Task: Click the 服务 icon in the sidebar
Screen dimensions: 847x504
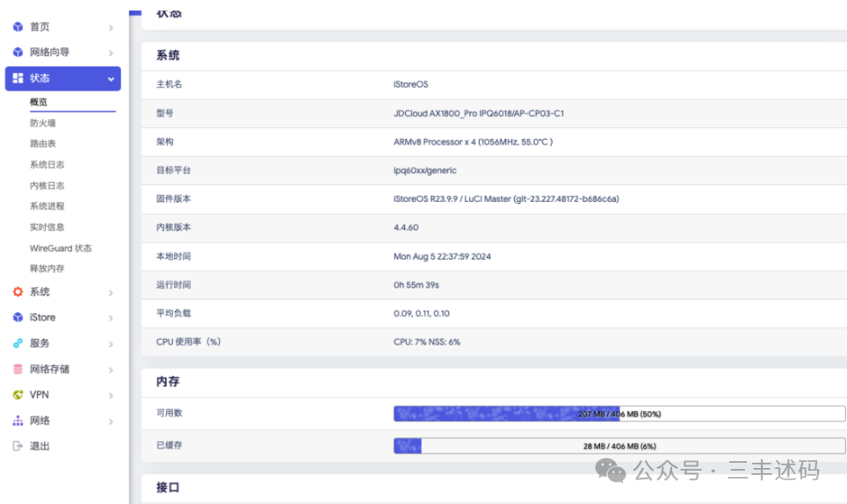Action: (18, 343)
